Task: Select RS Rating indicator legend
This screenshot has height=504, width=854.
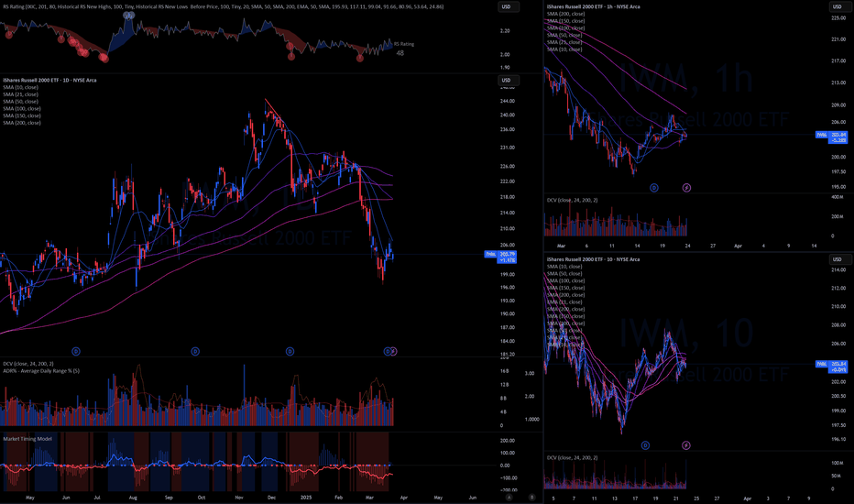Action: point(224,6)
